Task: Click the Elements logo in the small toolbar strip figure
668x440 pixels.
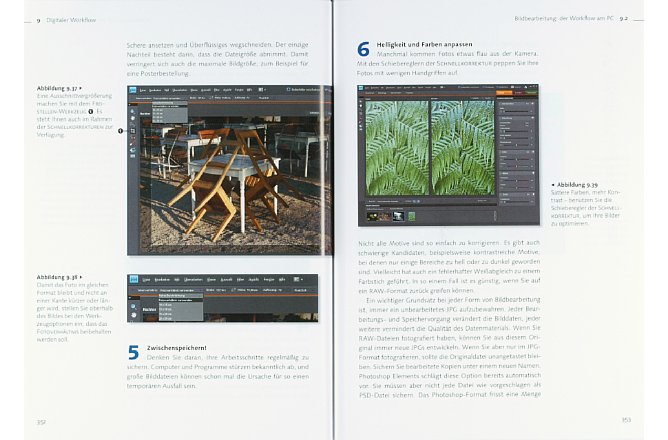Action: (x=134, y=279)
